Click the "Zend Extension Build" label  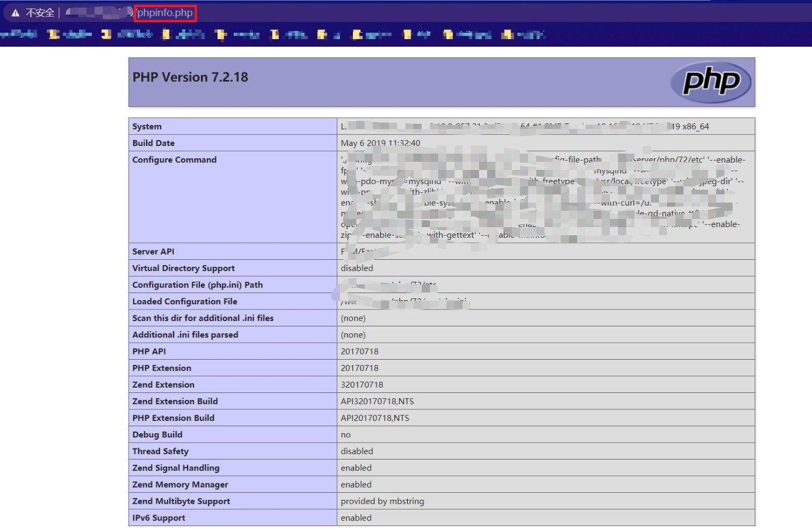[175, 402]
